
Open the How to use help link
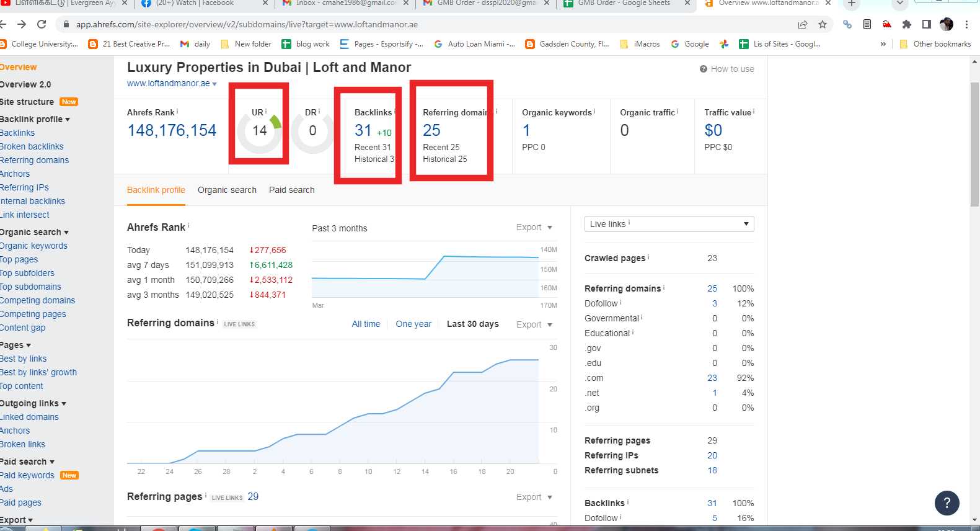click(727, 69)
